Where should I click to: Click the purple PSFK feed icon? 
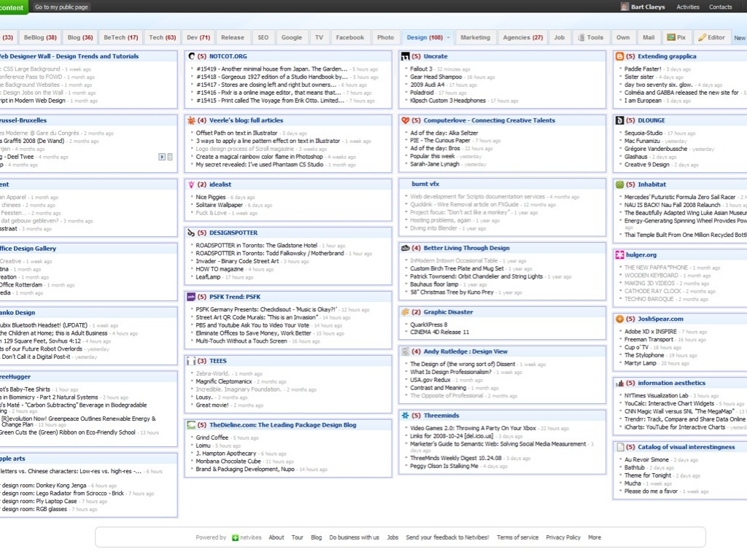[x=191, y=297]
